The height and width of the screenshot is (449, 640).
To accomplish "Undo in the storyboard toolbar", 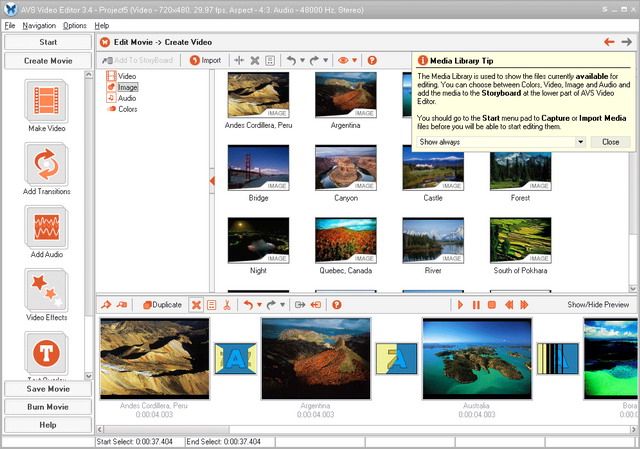I will point(248,305).
